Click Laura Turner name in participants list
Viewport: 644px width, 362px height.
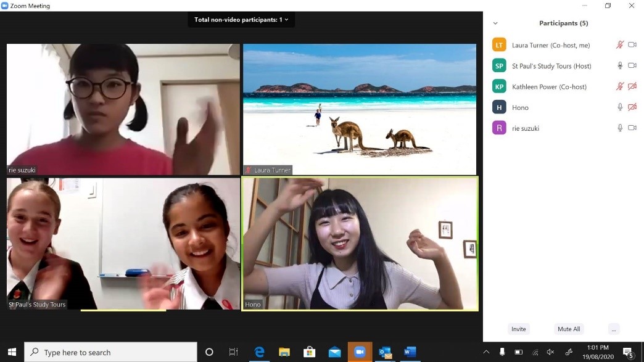[x=551, y=45]
